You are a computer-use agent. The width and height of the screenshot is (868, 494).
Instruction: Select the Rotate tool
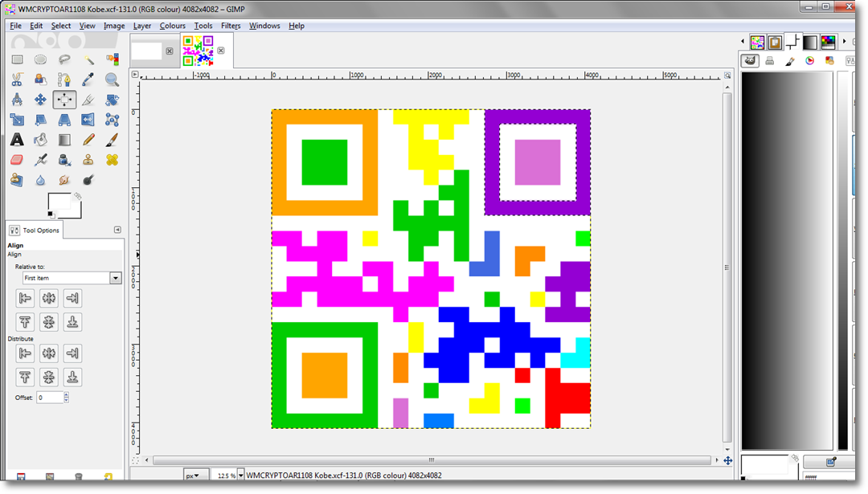[x=112, y=100]
